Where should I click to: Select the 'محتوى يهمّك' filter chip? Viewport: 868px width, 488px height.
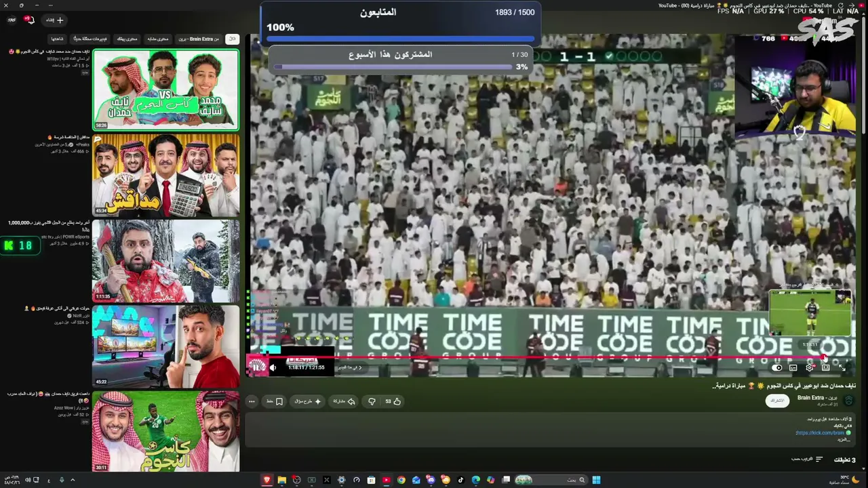coord(127,39)
